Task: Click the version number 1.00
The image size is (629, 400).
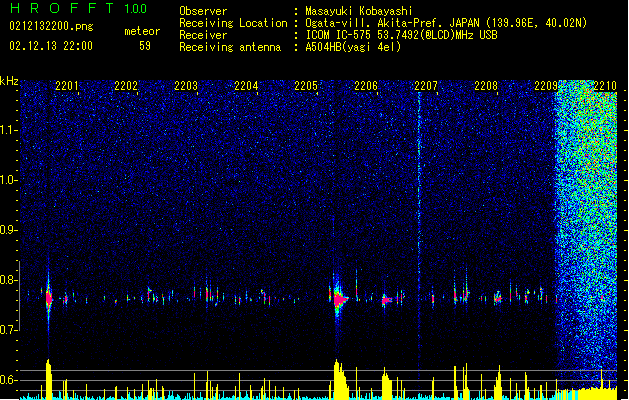Action: [136, 8]
